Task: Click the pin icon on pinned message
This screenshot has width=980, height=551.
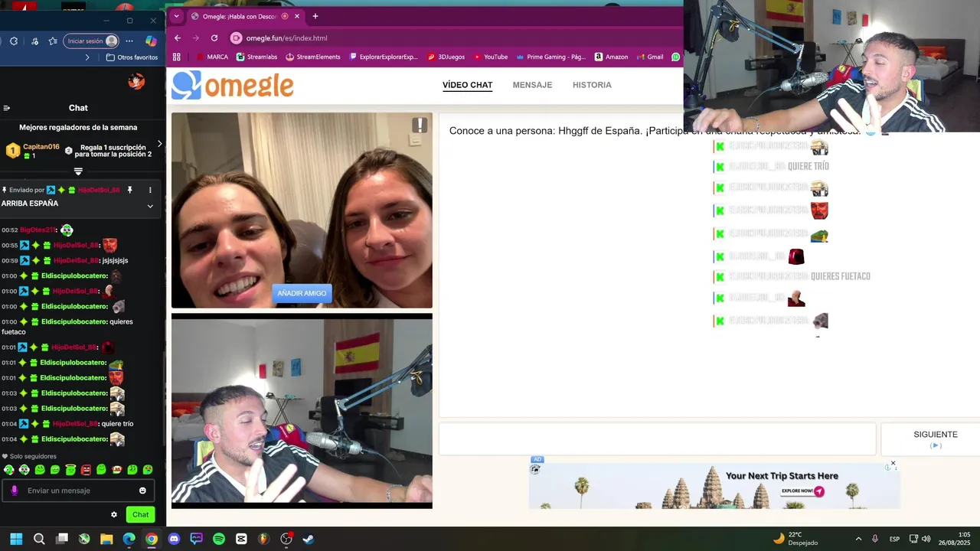Action: [x=129, y=190]
